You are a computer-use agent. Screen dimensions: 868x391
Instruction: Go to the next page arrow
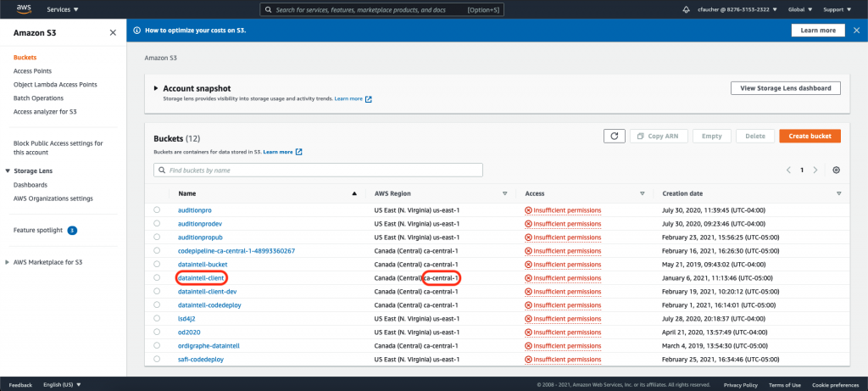(x=815, y=170)
